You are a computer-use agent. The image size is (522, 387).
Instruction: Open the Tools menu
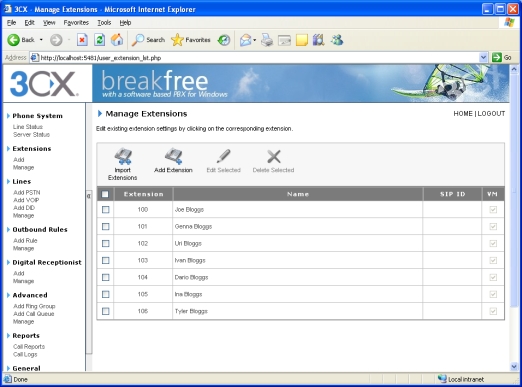104,23
